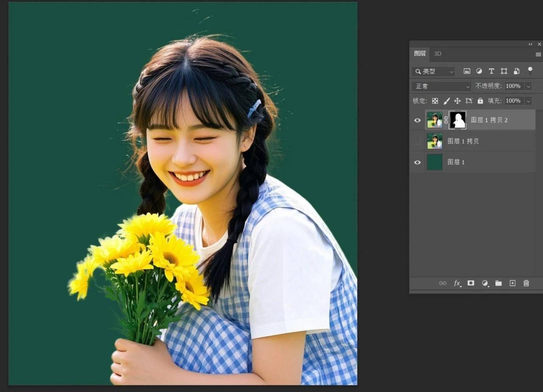The width and height of the screenshot is (543, 392).
Task: Click the lock all padlock icon
Action: pyautogui.click(x=480, y=101)
